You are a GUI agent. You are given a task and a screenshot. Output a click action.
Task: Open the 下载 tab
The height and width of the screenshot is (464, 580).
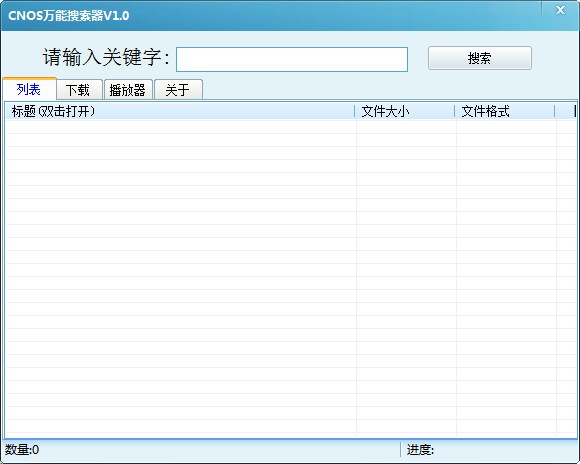point(79,90)
